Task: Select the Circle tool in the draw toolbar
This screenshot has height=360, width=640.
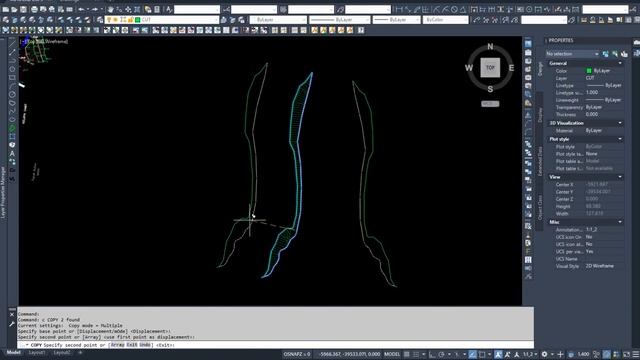Action: 12,95
